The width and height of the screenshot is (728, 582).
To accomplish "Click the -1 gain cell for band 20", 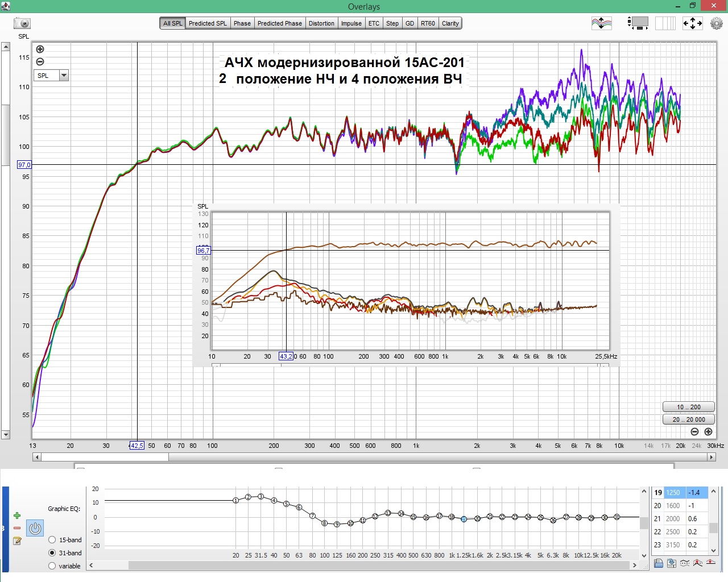I will tap(697, 506).
